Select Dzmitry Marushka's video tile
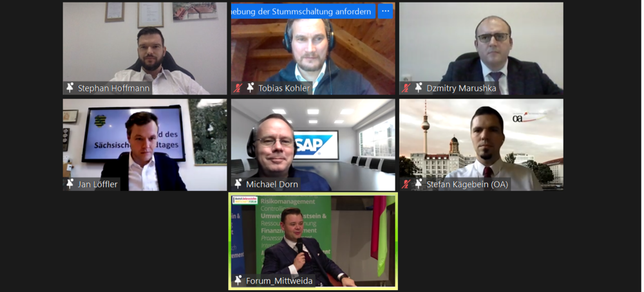 [x=481, y=48]
